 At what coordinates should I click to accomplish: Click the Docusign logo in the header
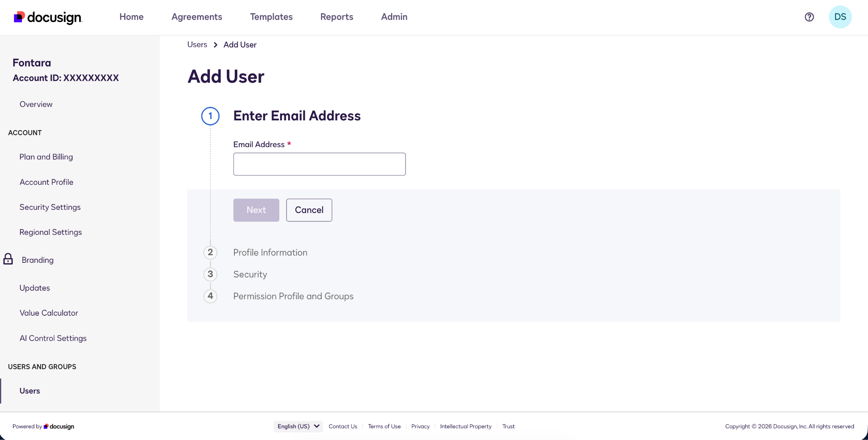48,17
